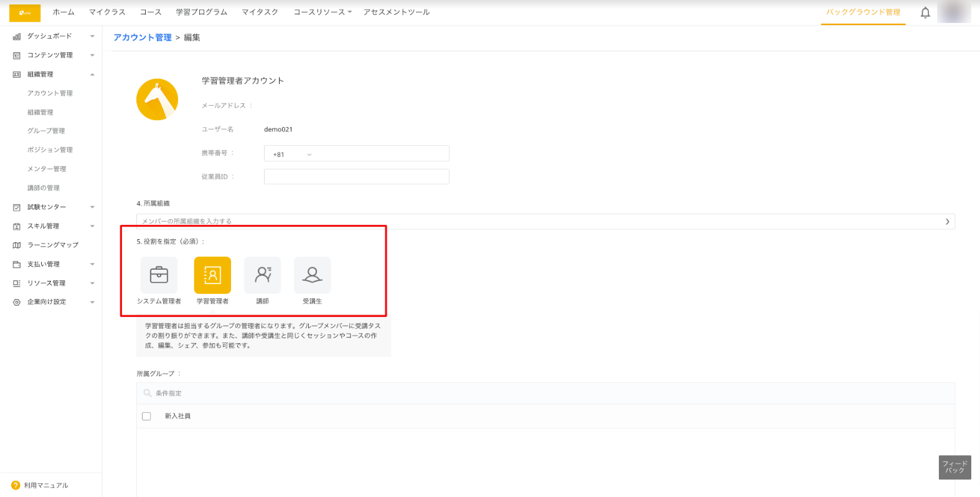This screenshot has width=980, height=497.
Task: Expand the 支払い管理 sidebar menu
Action: pos(92,265)
